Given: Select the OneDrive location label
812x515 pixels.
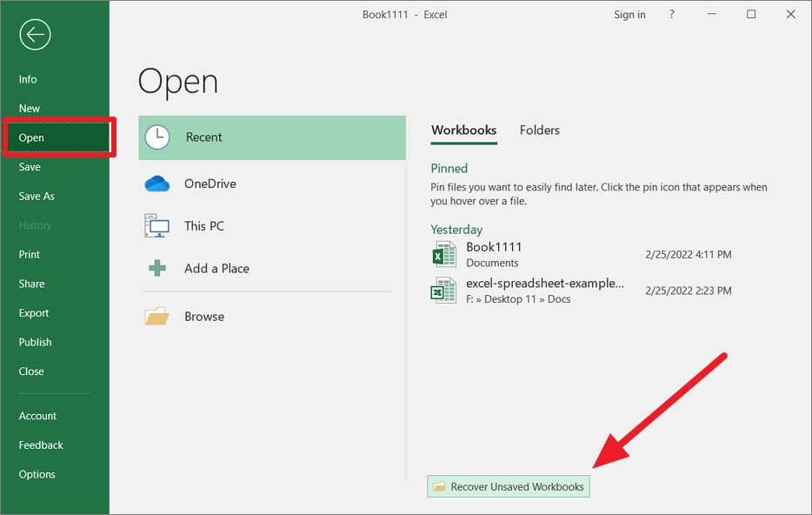Looking at the screenshot, I should [x=210, y=184].
